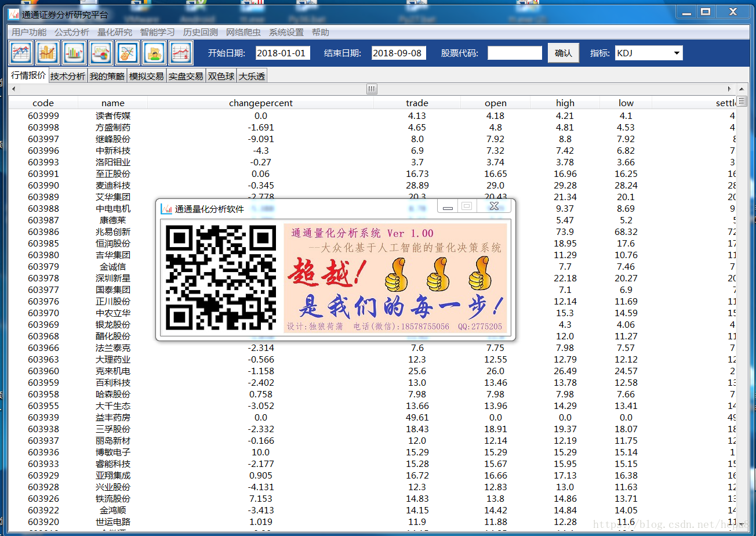Image resolution: width=756 pixels, height=536 pixels.
Task: Click code cell 603986
Action: (43, 232)
